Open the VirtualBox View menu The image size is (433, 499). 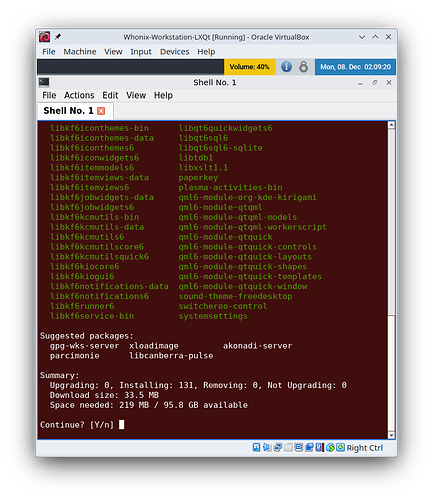(x=113, y=52)
